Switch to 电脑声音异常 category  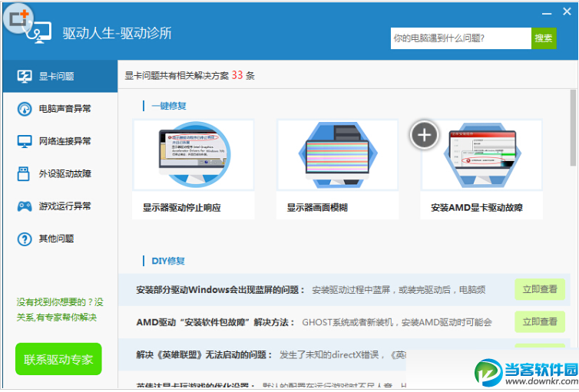point(60,109)
